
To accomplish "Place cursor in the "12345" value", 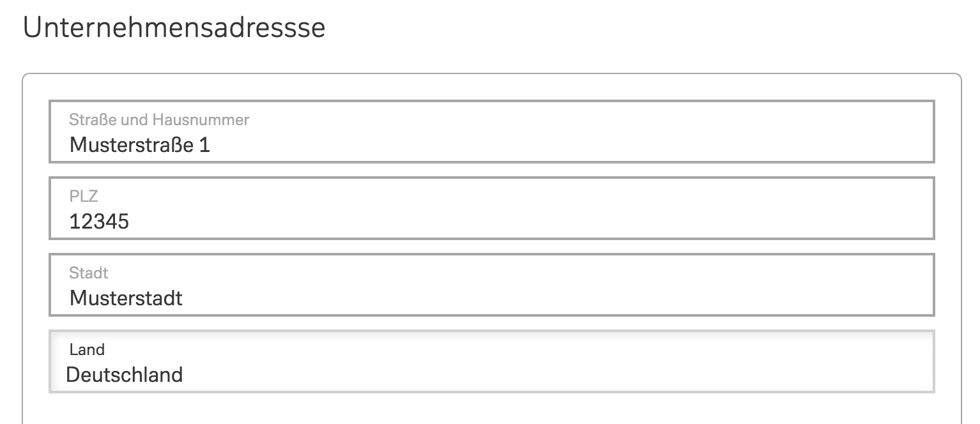I will (x=99, y=222).
